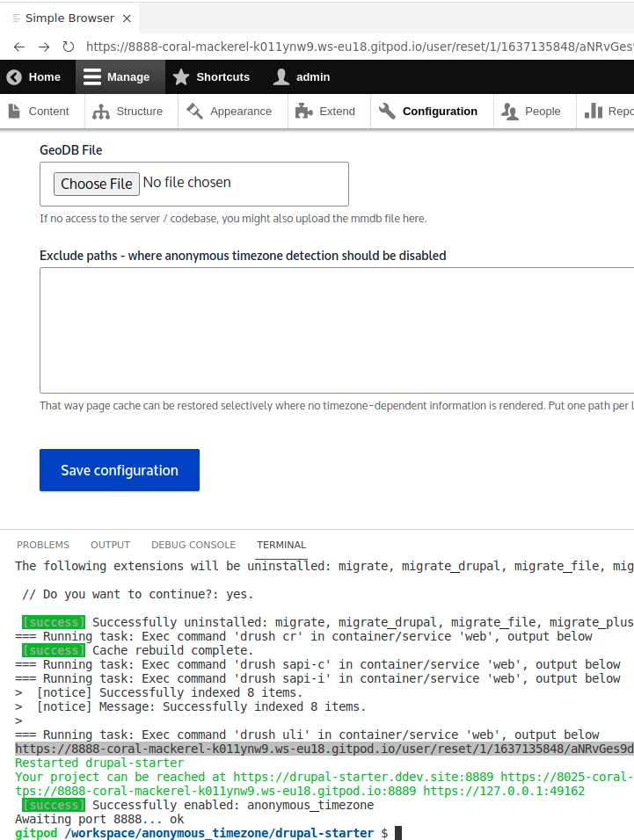Screen dimensions: 634x840
Task: Click the Home back-arrow icon
Action: [x=14, y=77]
